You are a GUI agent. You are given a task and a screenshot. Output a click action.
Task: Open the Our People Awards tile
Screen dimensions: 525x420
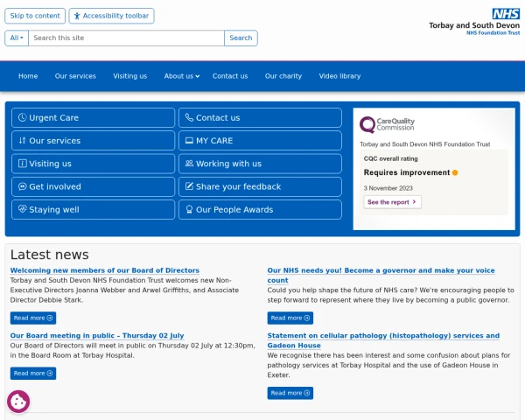pyautogui.click(x=260, y=209)
